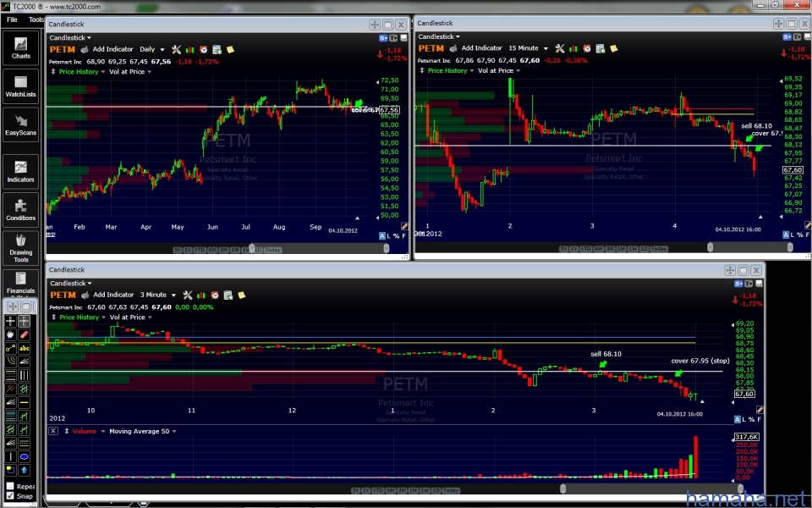Screen dimensions: 812x508
Task: Select the yellow key-shaped drawing tool
Action: (10, 348)
